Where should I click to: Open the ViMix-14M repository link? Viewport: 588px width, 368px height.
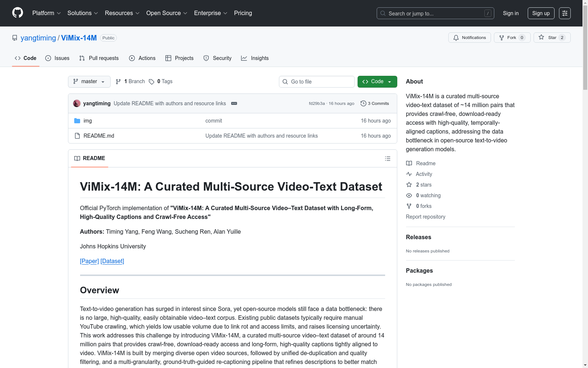point(79,38)
